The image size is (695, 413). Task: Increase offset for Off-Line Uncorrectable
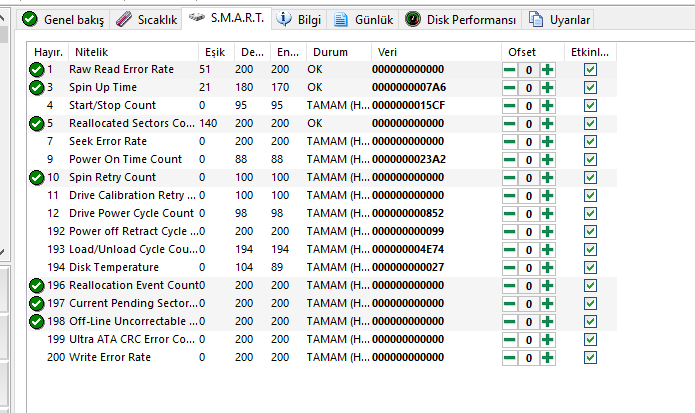pyautogui.click(x=547, y=322)
